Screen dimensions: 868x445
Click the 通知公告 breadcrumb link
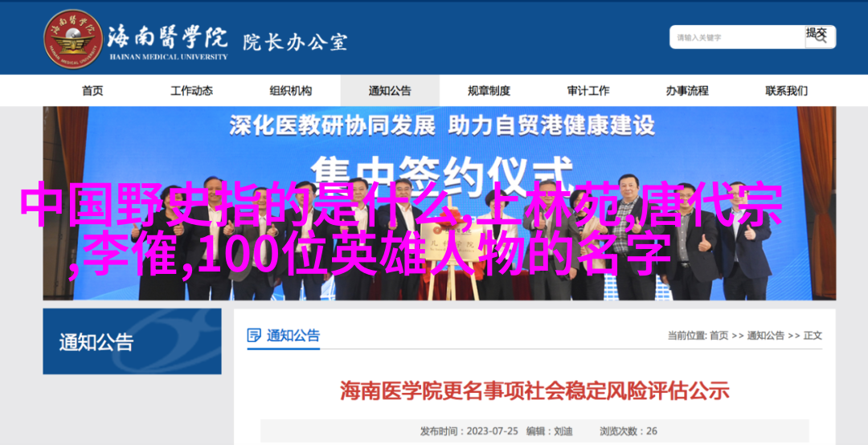pos(766,336)
